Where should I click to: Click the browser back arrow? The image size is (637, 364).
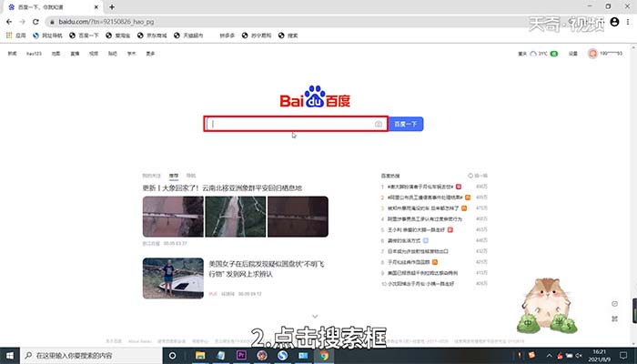9,22
